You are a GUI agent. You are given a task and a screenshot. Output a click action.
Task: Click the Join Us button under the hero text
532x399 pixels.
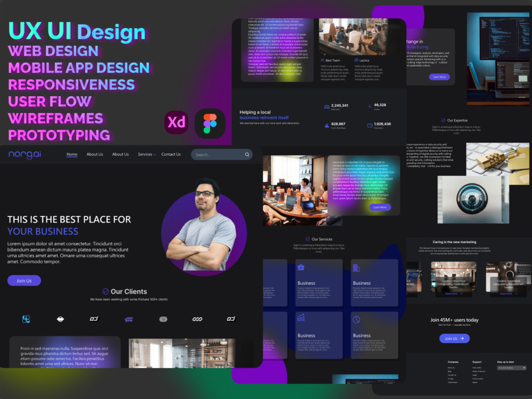pyautogui.click(x=24, y=280)
